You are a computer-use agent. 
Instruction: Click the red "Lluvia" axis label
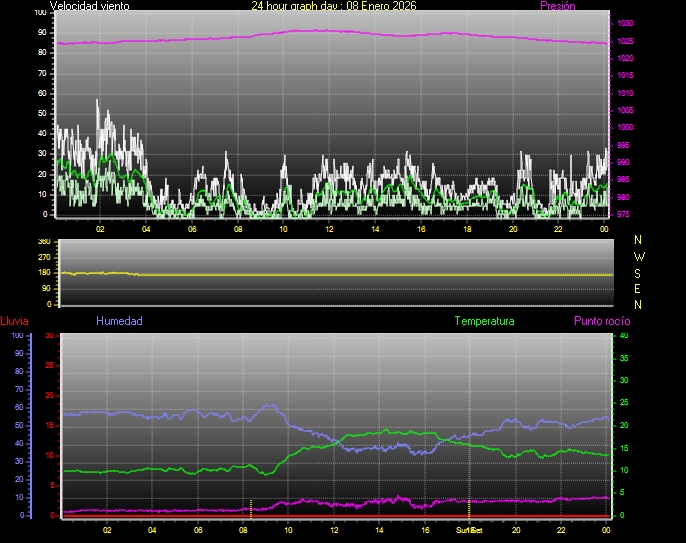(x=14, y=321)
